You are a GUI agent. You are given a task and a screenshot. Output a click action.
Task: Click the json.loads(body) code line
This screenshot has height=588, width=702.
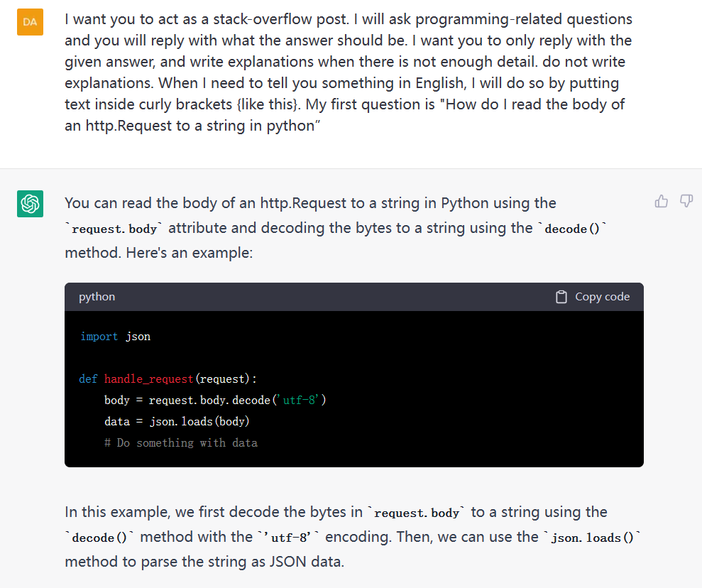click(x=177, y=421)
